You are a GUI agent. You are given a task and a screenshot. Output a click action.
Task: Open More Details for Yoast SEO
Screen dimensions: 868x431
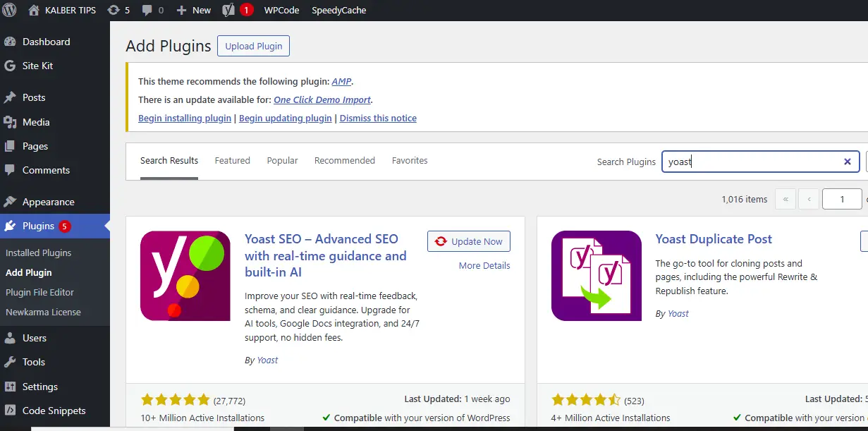click(484, 265)
